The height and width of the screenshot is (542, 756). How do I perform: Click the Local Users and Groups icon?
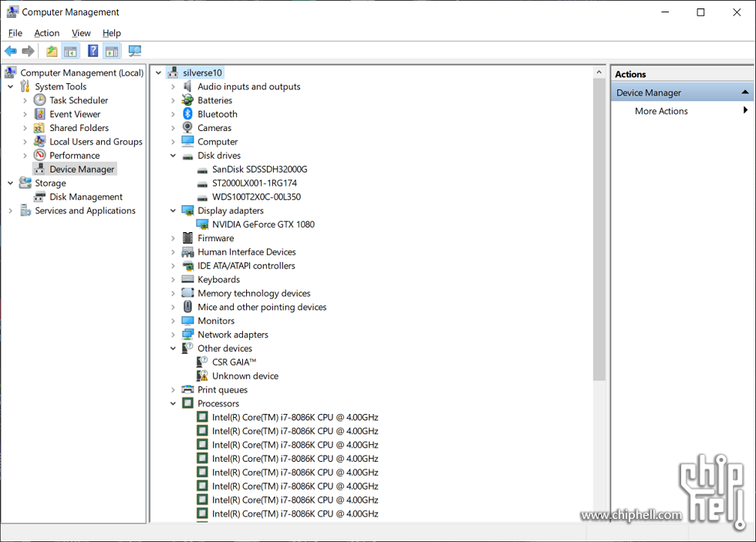pyautogui.click(x=39, y=142)
